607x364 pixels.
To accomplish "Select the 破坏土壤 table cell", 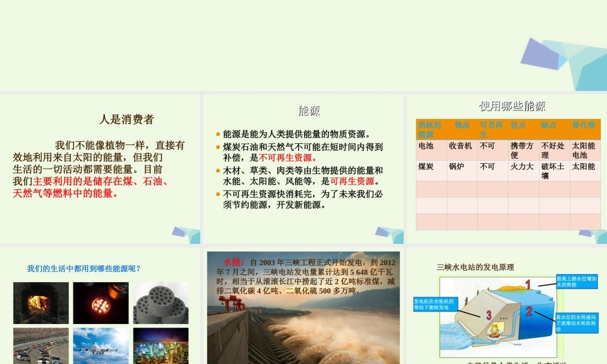I will pyautogui.click(x=554, y=171).
